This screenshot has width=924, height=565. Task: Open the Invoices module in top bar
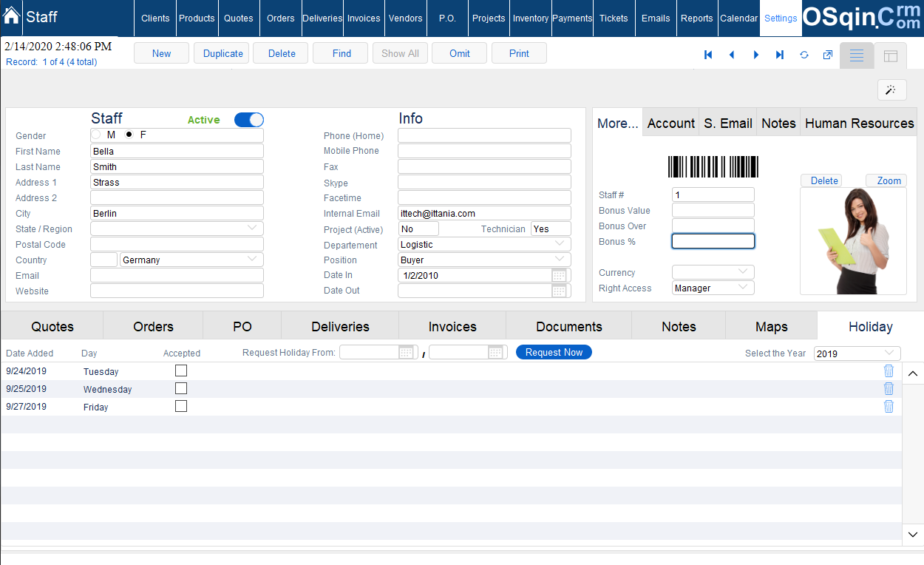pos(364,18)
